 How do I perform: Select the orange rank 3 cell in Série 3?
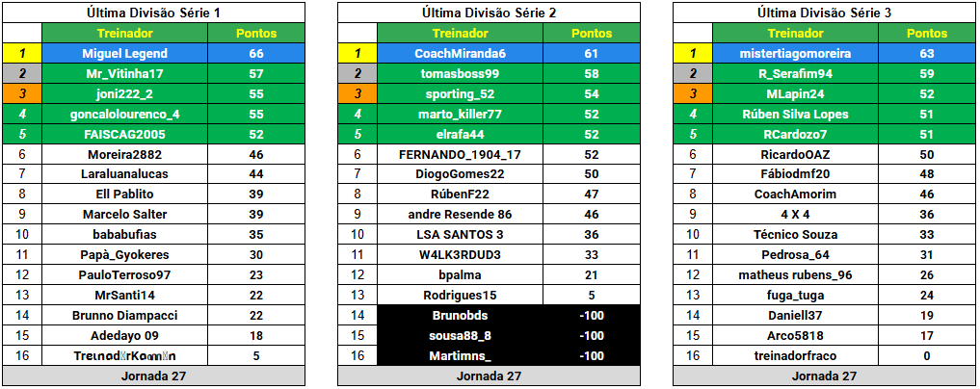pyautogui.click(x=693, y=93)
